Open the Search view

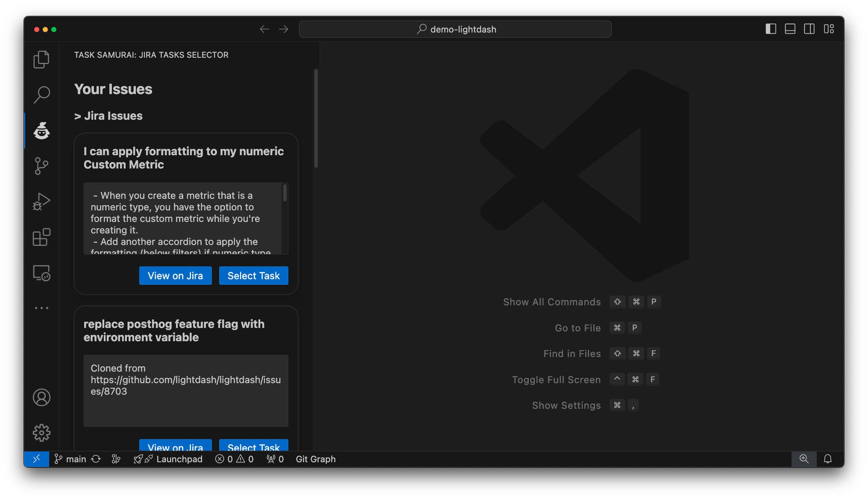[x=41, y=94]
